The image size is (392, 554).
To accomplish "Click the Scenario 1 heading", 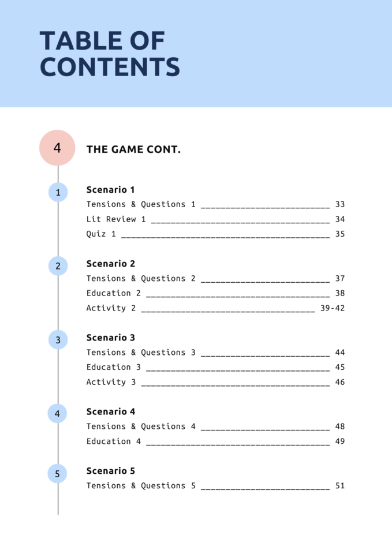I will (x=111, y=190).
